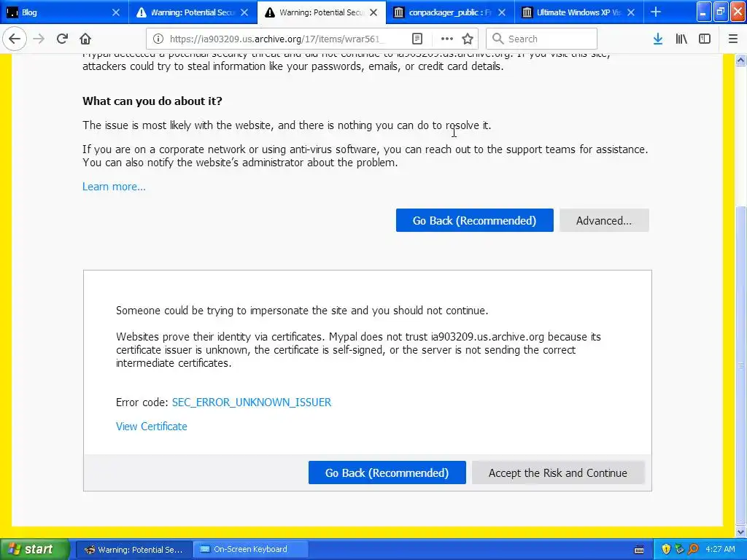Viewport: 747px width, 560px height.
Task: Click the magnifier tray icon
Action: point(693,550)
